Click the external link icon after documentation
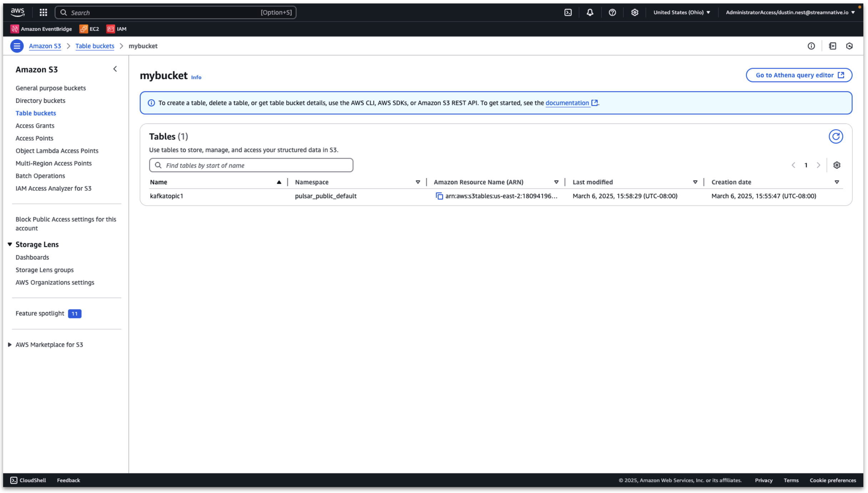The height and width of the screenshot is (493, 868). click(594, 103)
